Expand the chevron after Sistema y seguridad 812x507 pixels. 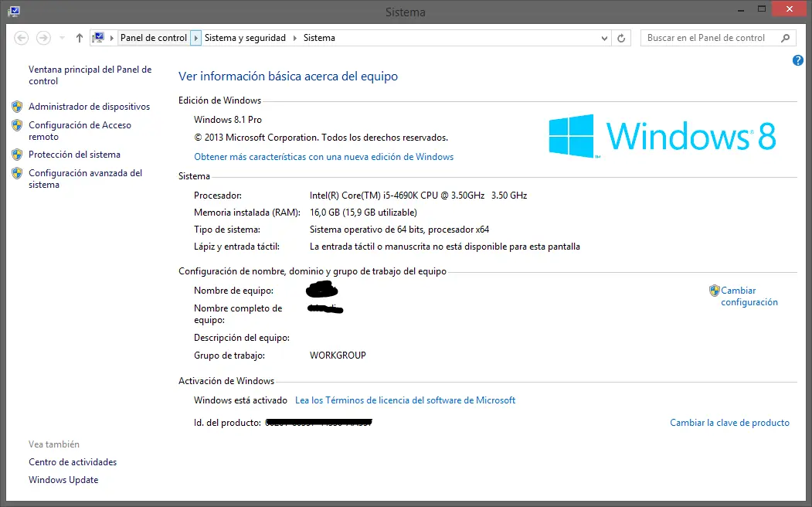tap(294, 38)
